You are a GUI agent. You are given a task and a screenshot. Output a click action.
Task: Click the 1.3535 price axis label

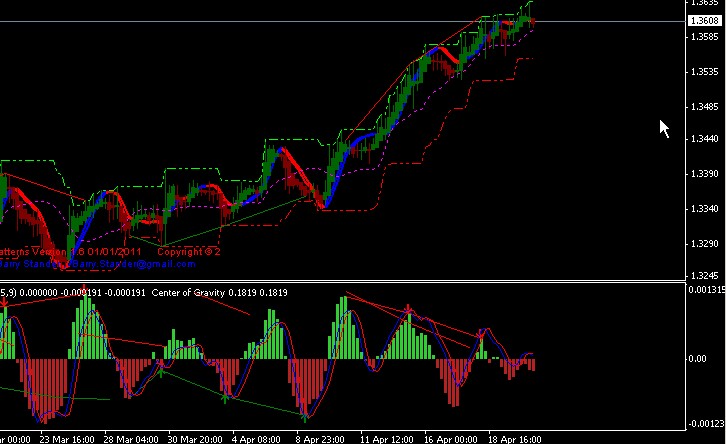click(x=705, y=72)
